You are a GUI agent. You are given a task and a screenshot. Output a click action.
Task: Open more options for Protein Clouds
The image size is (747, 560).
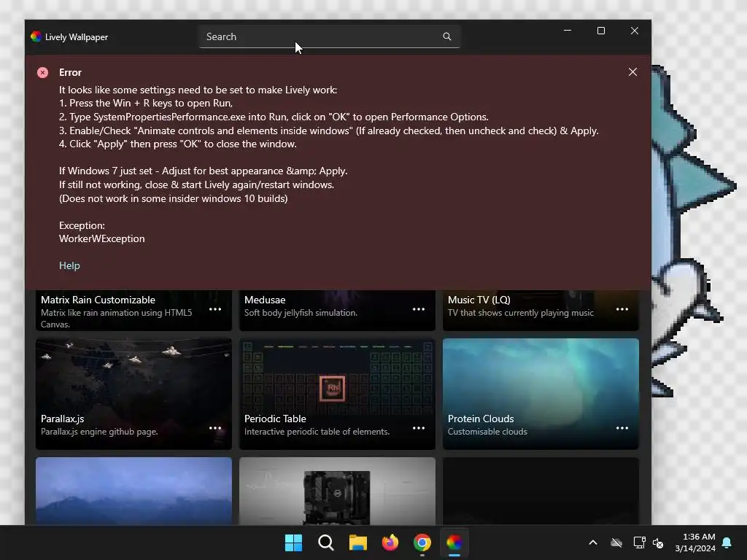[622, 428]
